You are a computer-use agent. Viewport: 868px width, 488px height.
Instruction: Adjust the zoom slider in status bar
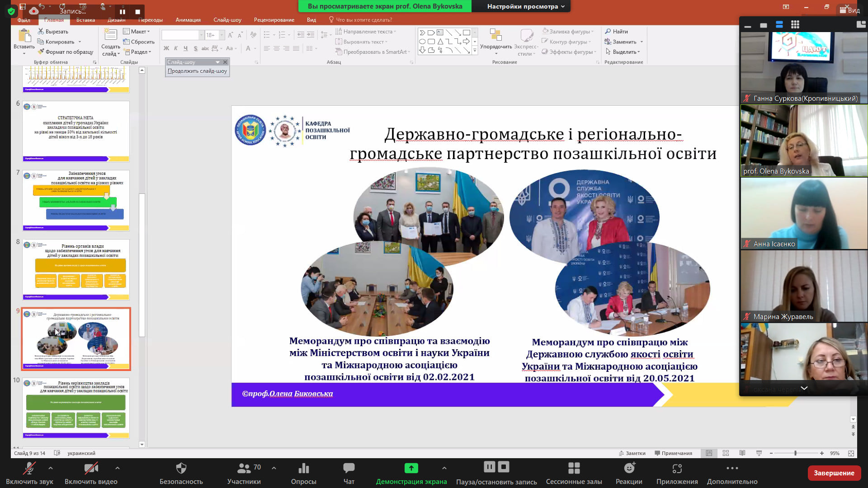(x=795, y=453)
